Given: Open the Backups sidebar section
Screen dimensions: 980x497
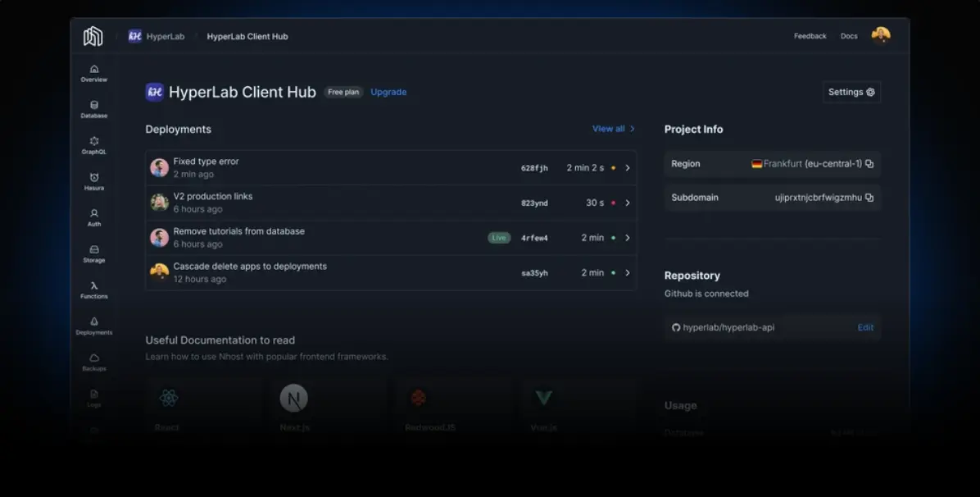Looking at the screenshot, I should coord(93,362).
